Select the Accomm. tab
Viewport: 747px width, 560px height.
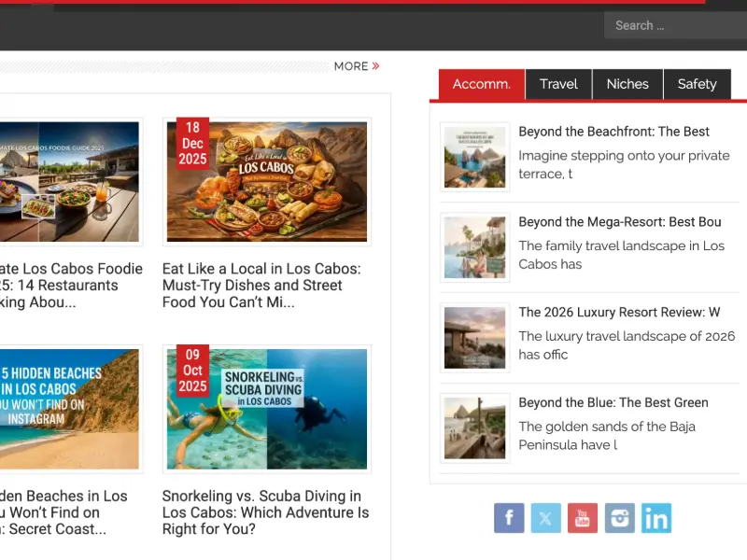point(482,84)
